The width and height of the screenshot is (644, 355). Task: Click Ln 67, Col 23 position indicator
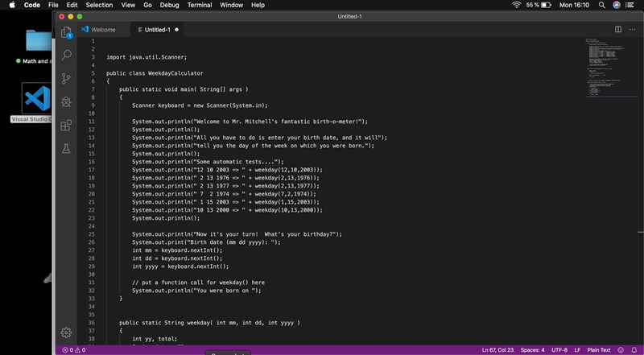pyautogui.click(x=497, y=350)
